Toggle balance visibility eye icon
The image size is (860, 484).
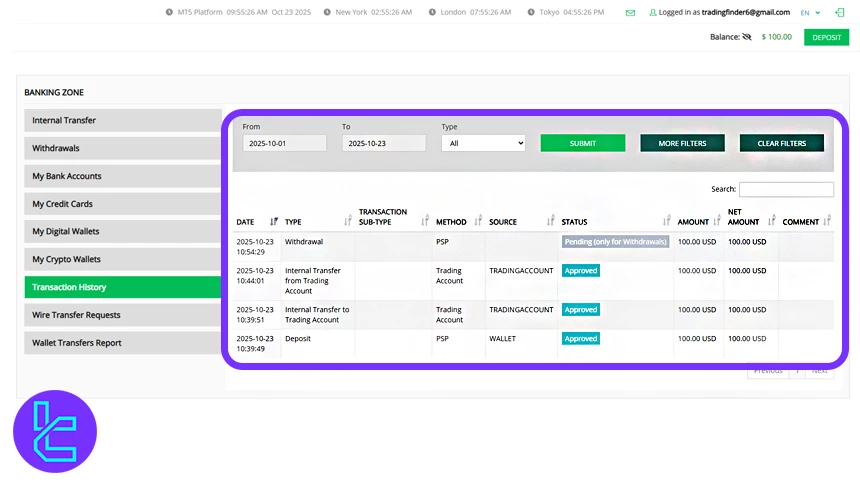click(746, 37)
